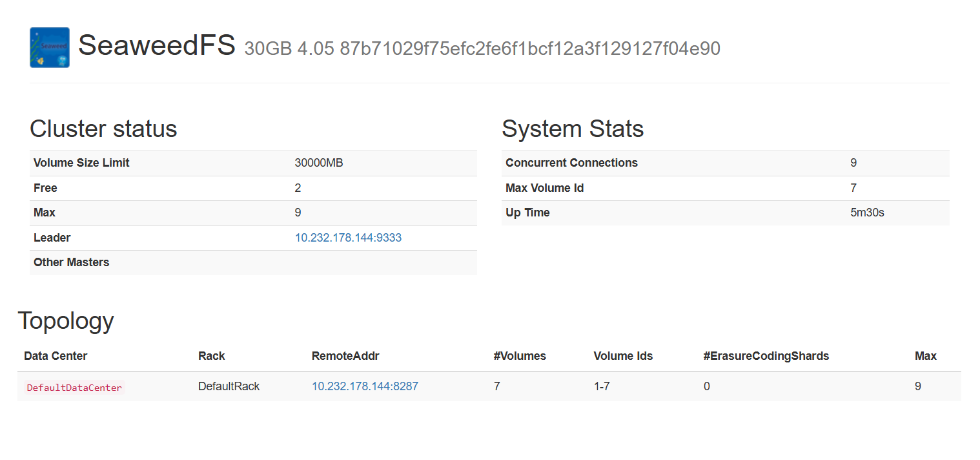980x460 pixels.
Task: Select the 30000MB value
Action: click(319, 163)
